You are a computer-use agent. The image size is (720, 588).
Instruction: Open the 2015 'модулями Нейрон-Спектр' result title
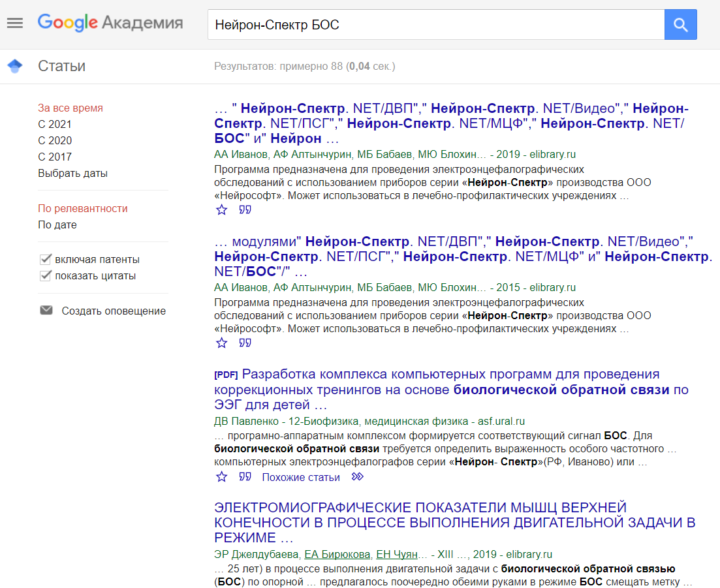[x=463, y=256]
